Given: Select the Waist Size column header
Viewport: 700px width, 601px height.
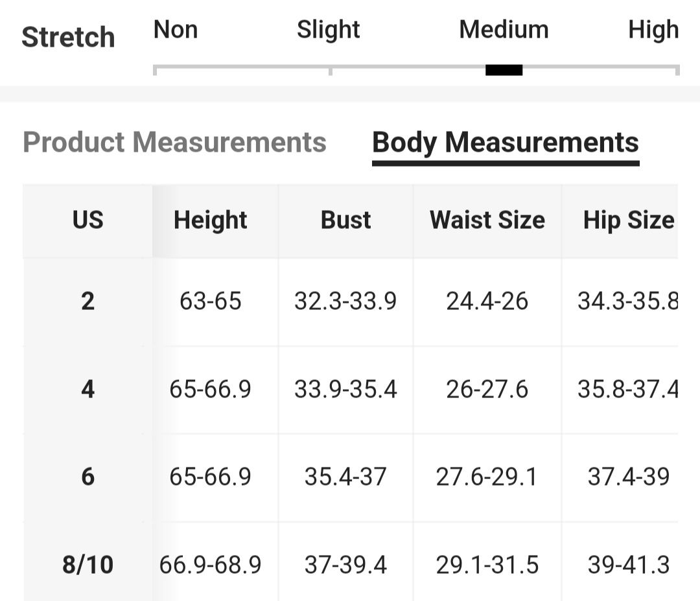Looking at the screenshot, I should (x=487, y=220).
